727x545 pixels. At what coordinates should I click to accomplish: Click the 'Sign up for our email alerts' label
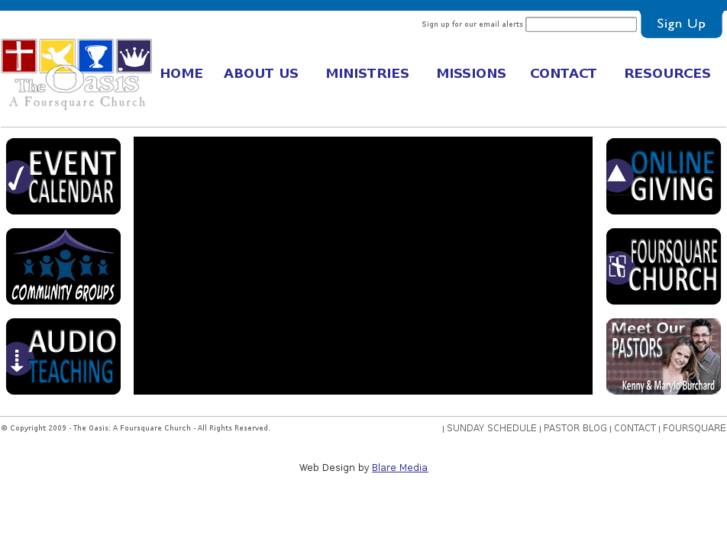(x=472, y=24)
